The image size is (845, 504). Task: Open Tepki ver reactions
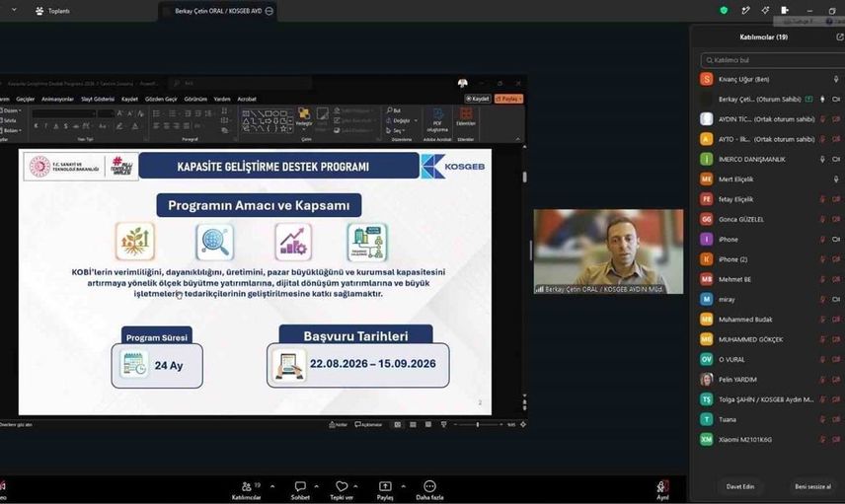point(342,490)
